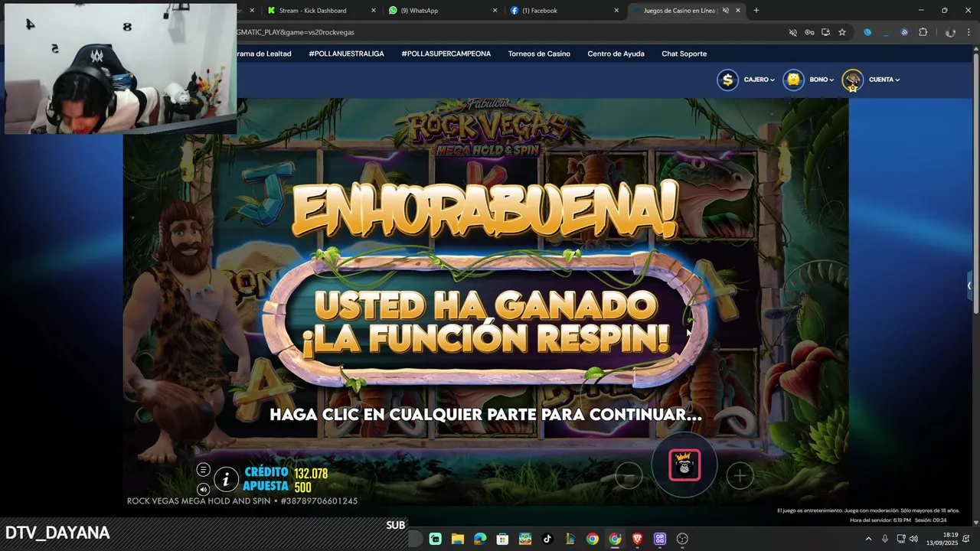Viewport: 980px width, 551px height.
Task: Click the dollar sign cashier icon
Action: [727, 80]
